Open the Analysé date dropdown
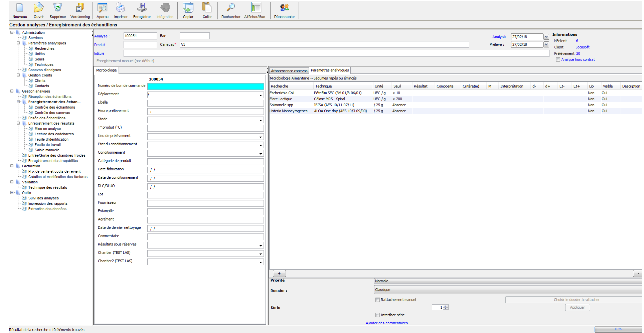 click(546, 37)
